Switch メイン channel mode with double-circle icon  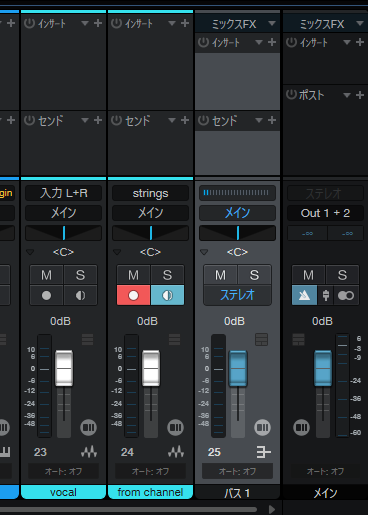(346, 295)
